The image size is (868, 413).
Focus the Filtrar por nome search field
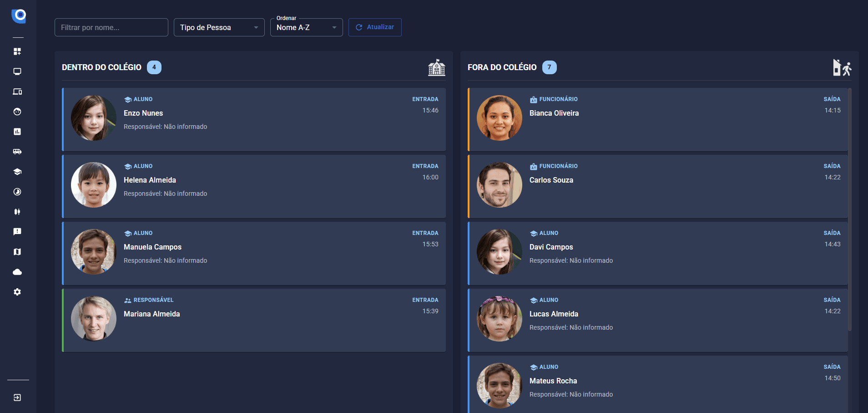pyautogui.click(x=111, y=27)
